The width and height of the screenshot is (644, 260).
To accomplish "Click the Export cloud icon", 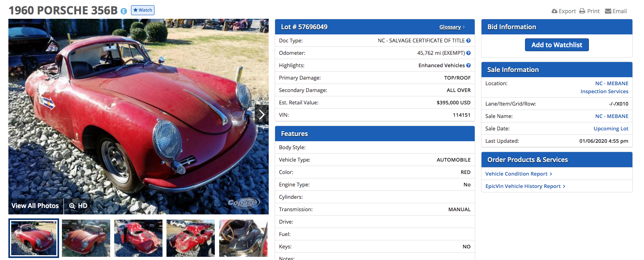I will 554,11.
